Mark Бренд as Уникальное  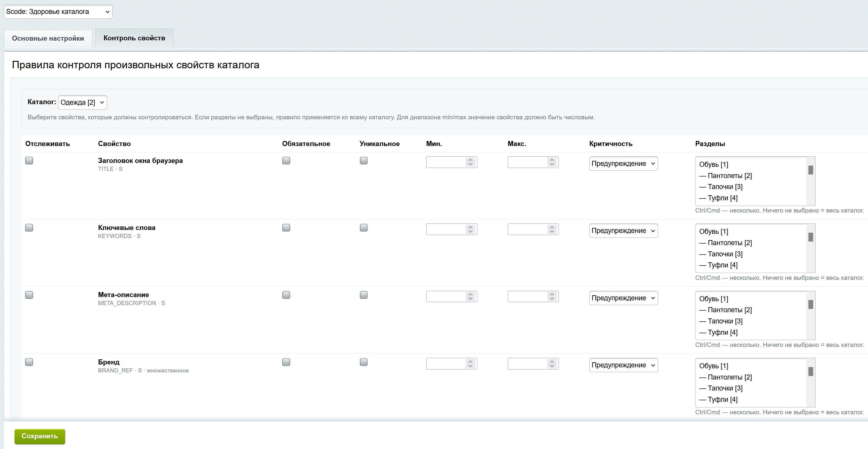[x=363, y=362]
